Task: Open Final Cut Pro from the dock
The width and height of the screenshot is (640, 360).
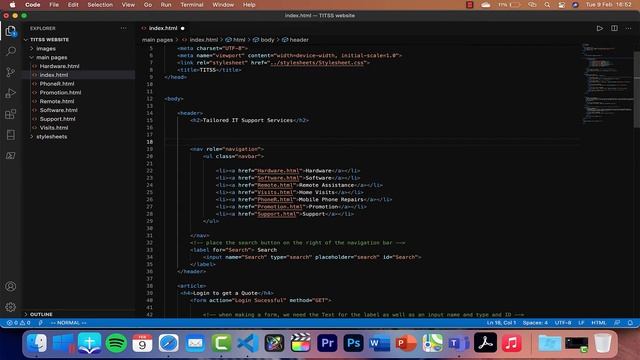Action: click(x=300, y=343)
